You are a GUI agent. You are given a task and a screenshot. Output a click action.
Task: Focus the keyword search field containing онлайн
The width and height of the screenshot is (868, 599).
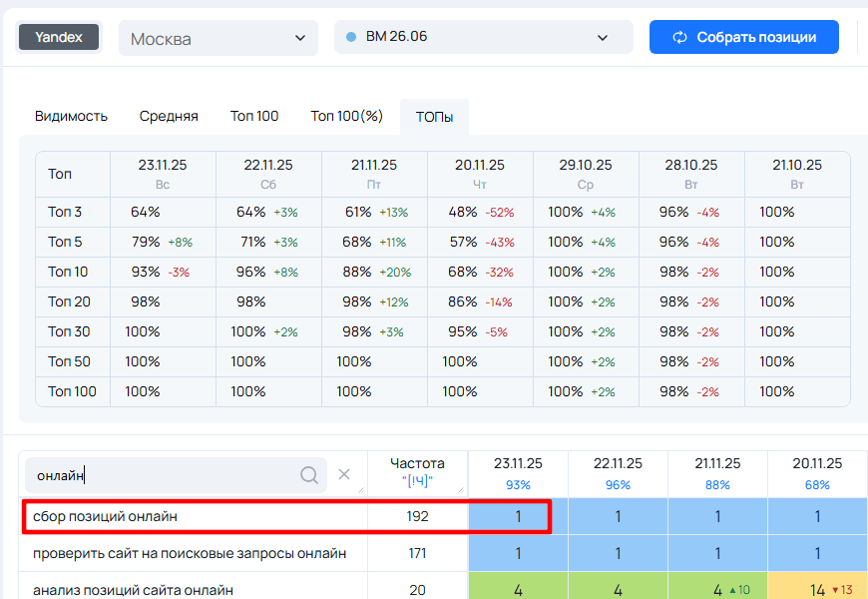(x=165, y=475)
